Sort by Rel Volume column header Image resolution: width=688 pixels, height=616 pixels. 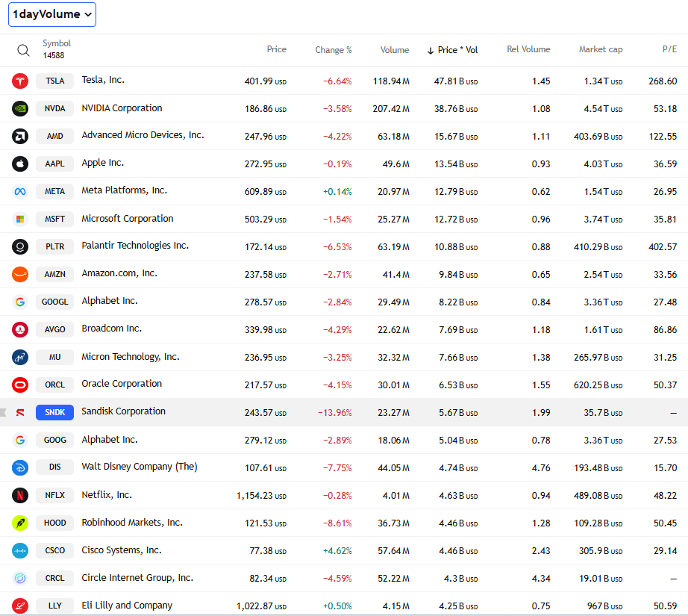pos(528,49)
